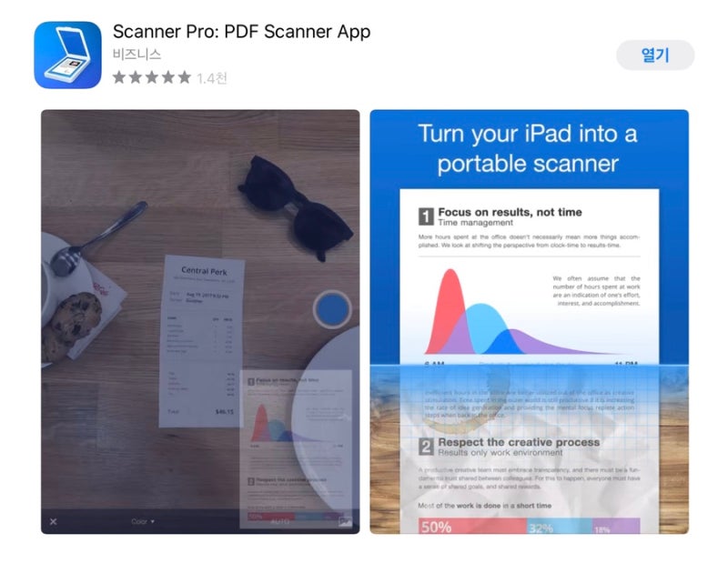Image resolution: width=728 pixels, height=563 pixels.
Task: Toggle the AUTO capture mode
Action: click(280, 522)
